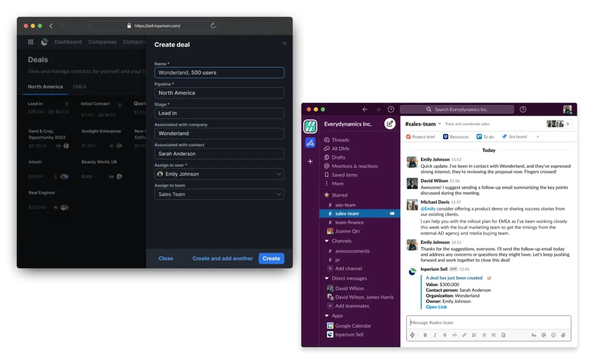Click the bold formatting icon
The height and width of the screenshot is (364, 594).
pyautogui.click(x=425, y=335)
